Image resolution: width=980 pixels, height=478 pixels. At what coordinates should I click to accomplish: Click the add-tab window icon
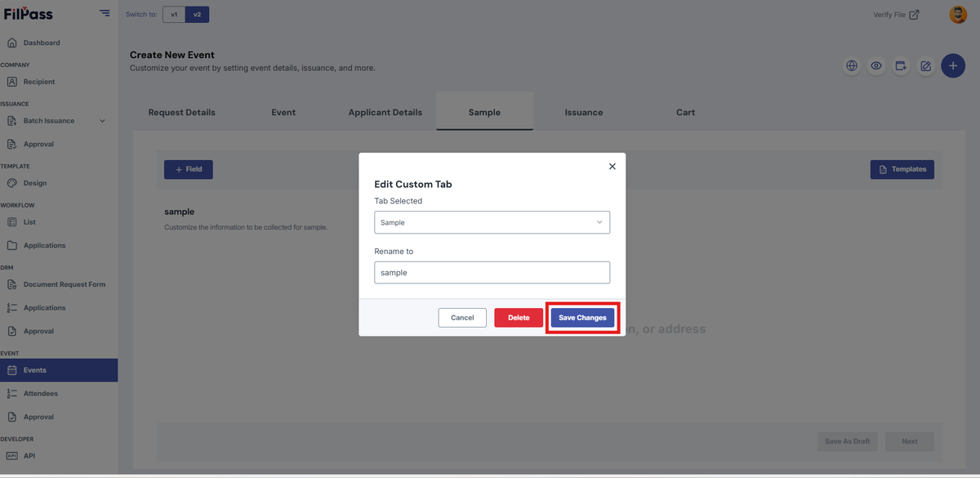click(901, 66)
